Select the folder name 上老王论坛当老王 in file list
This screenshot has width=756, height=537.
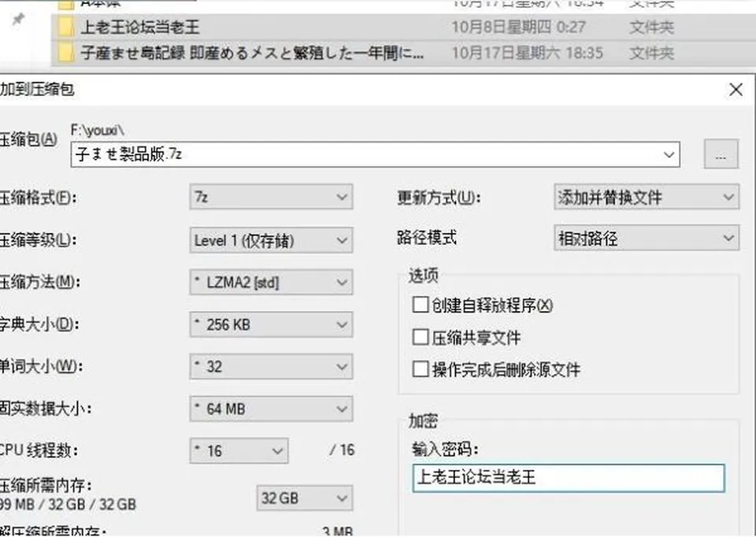tap(140, 27)
